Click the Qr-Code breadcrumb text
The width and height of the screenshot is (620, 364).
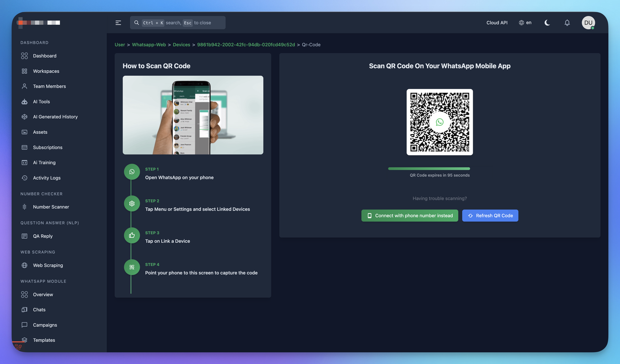pos(311,45)
